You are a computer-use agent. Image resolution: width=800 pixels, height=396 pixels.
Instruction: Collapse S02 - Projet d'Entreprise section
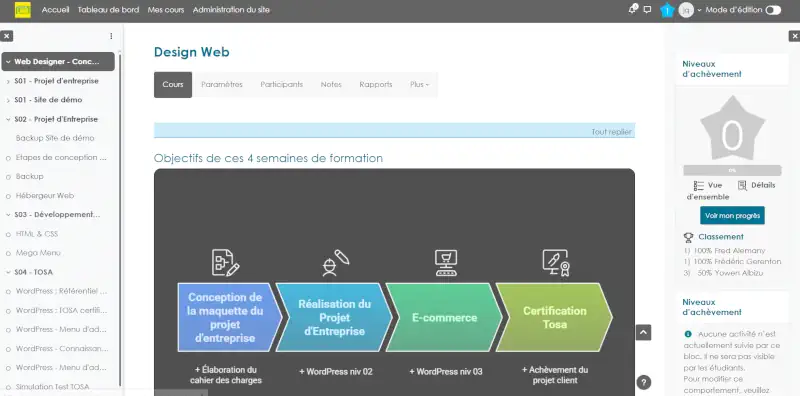pyautogui.click(x=8, y=119)
